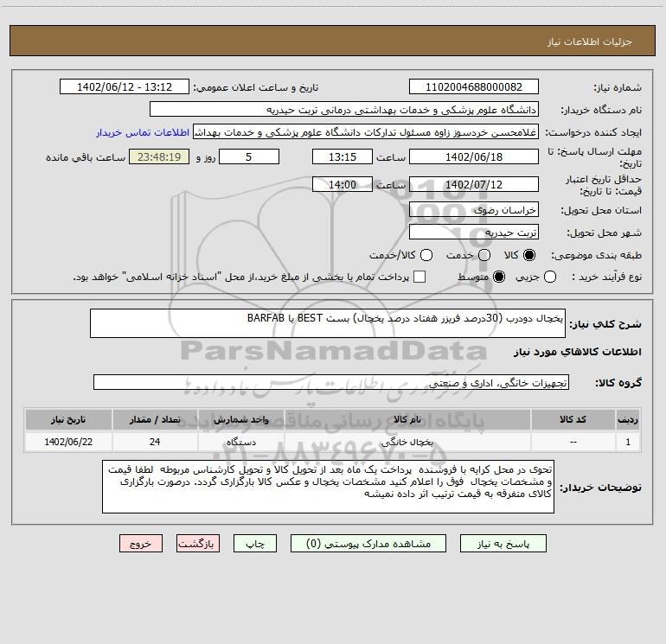This screenshot has width=666, height=644.
Task: Open the اطلاعات تماس خریدار link
Action: (143, 132)
